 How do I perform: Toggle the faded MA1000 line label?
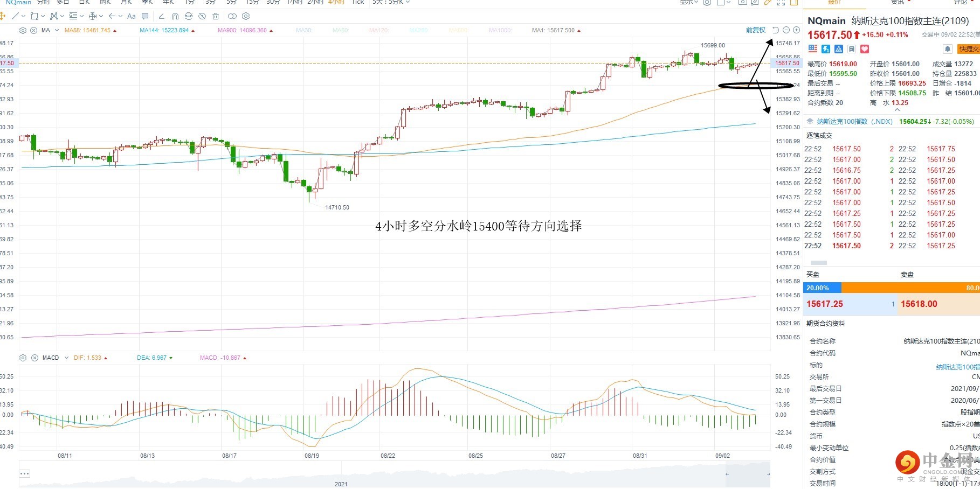point(500,31)
